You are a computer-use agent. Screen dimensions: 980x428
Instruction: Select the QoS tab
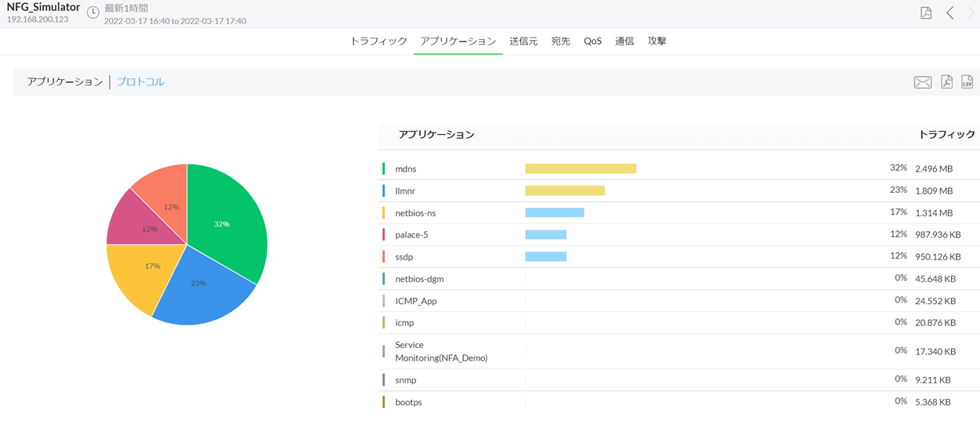pyautogui.click(x=592, y=41)
